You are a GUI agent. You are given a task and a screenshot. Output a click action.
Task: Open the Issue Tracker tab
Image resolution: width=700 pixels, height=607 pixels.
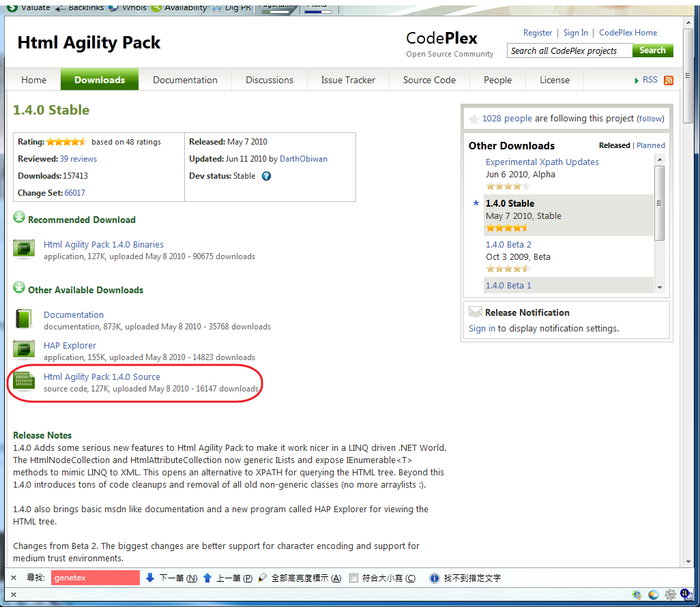348,80
